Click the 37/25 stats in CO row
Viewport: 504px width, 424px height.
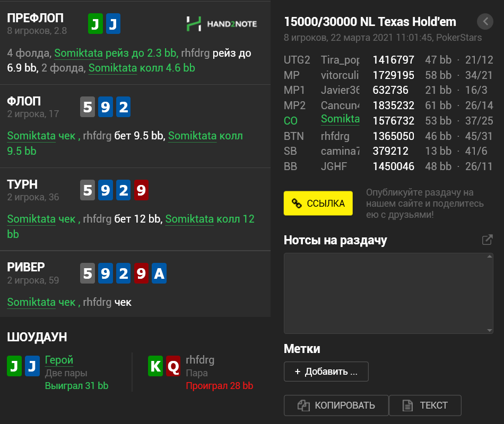point(479,121)
